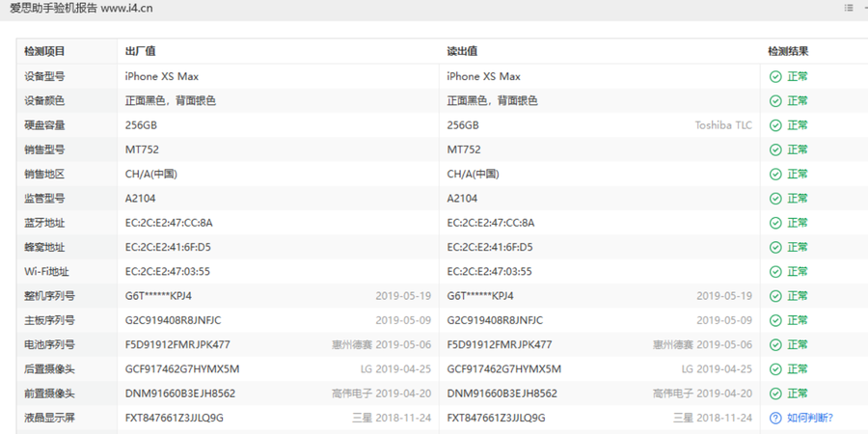Click factory mainboard serial G2C919408R8JNFJC
The image size is (868, 434).
tap(174, 320)
